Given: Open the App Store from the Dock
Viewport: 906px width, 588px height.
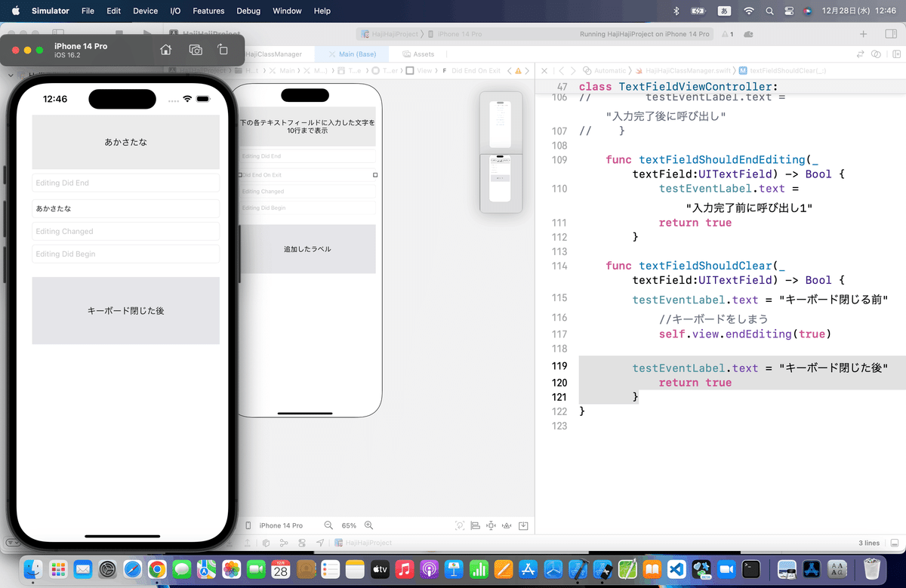Looking at the screenshot, I should (x=528, y=569).
